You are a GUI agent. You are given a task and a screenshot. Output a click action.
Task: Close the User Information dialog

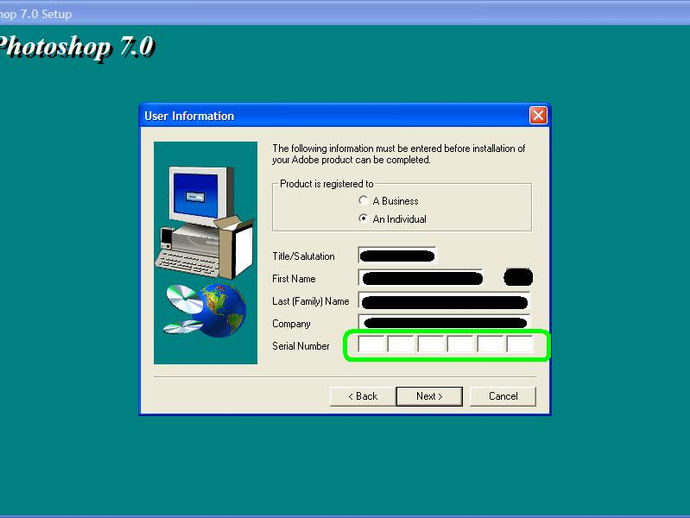point(538,116)
